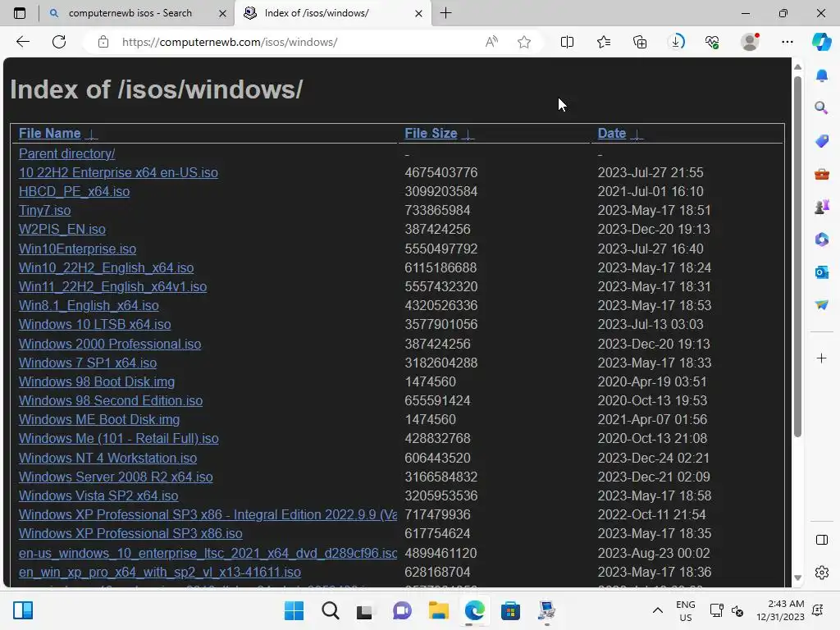Open sidebar Microsoft 365 icon
The height and width of the screenshot is (630, 840).
[822, 239]
